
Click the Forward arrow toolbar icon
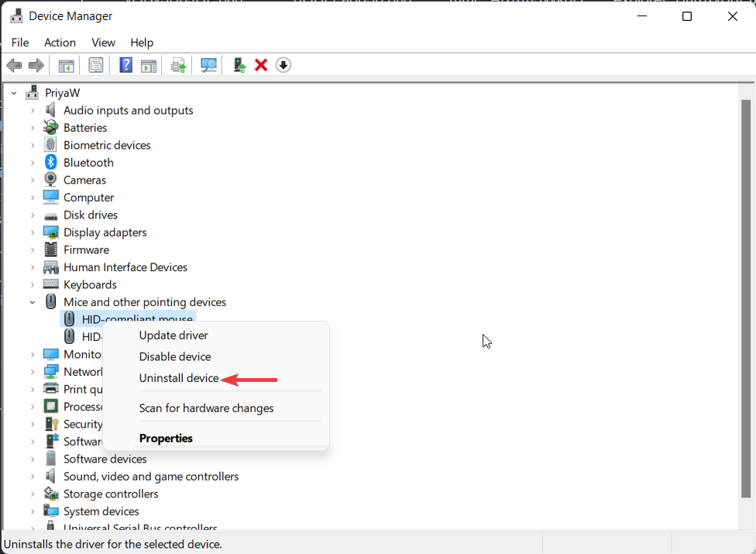36,65
